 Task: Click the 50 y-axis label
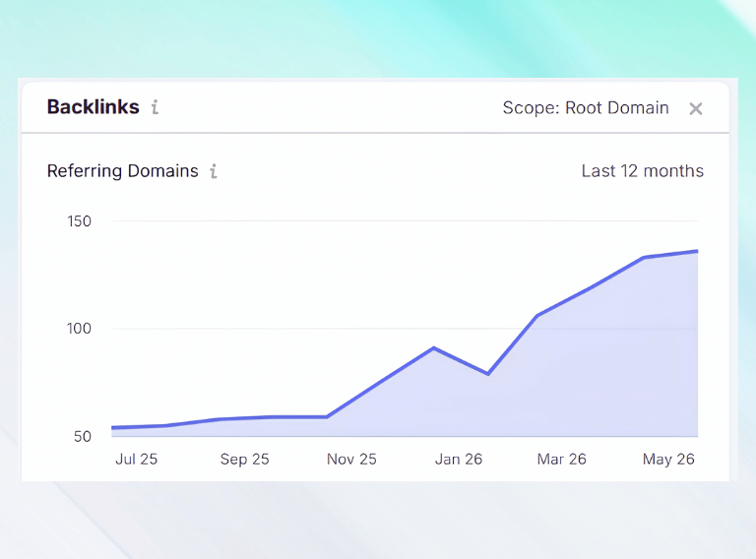tap(83, 437)
